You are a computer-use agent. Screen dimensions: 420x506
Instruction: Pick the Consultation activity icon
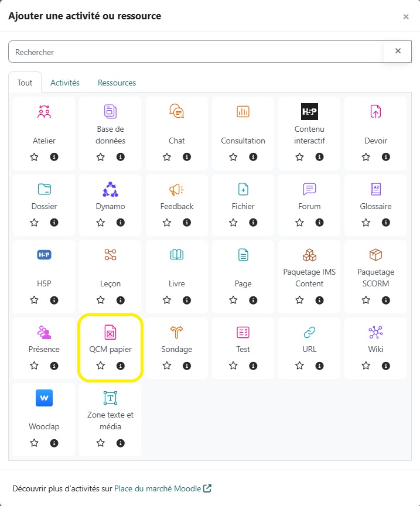(243, 112)
